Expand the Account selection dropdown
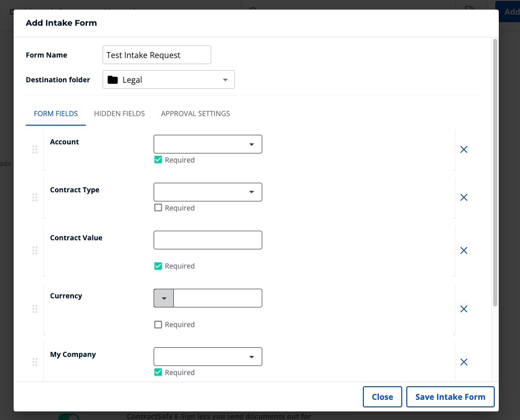 pos(251,144)
